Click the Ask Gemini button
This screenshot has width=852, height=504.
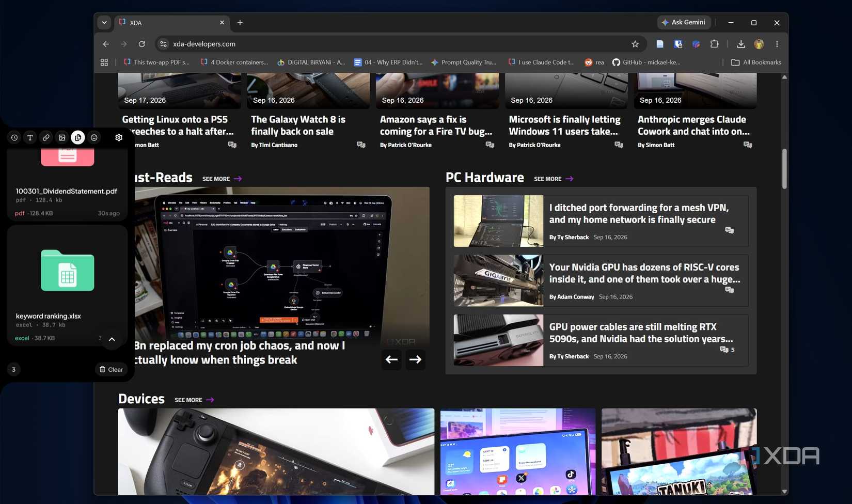[x=684, y=22]
